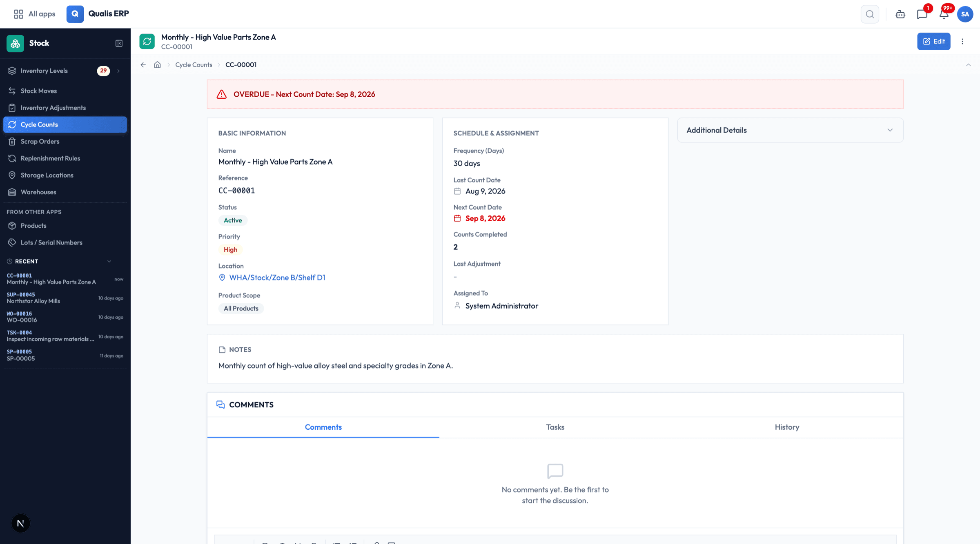Viewport: 980px width, 544px height.
Task: Collapse the breadcrumb header chevron
Action: click(x=968, y=65)
